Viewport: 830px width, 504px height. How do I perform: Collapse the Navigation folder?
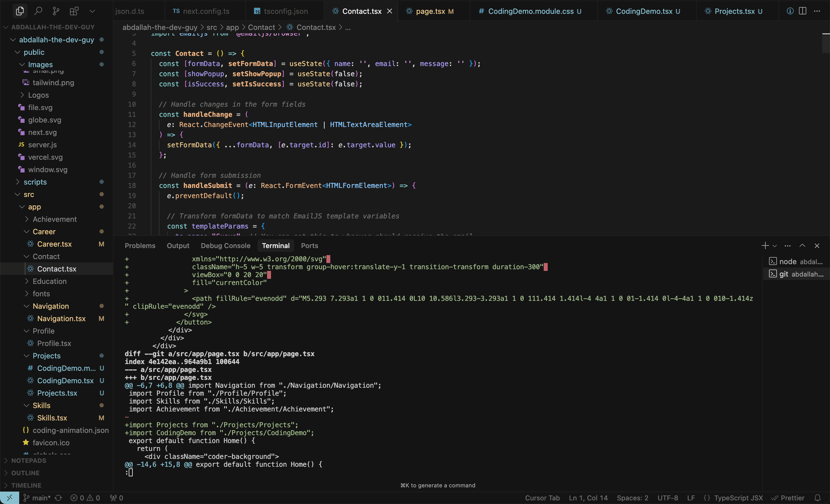(x=51, y=306)
